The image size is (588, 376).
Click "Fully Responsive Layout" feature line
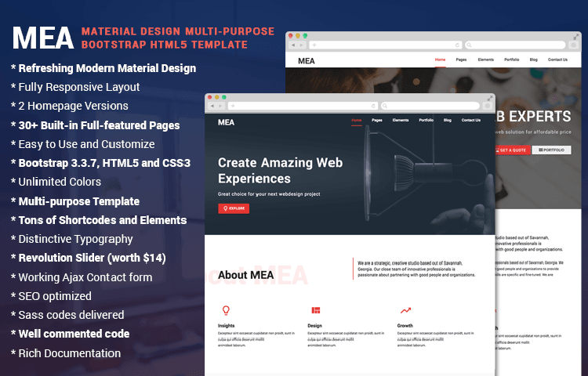[75, 87]
